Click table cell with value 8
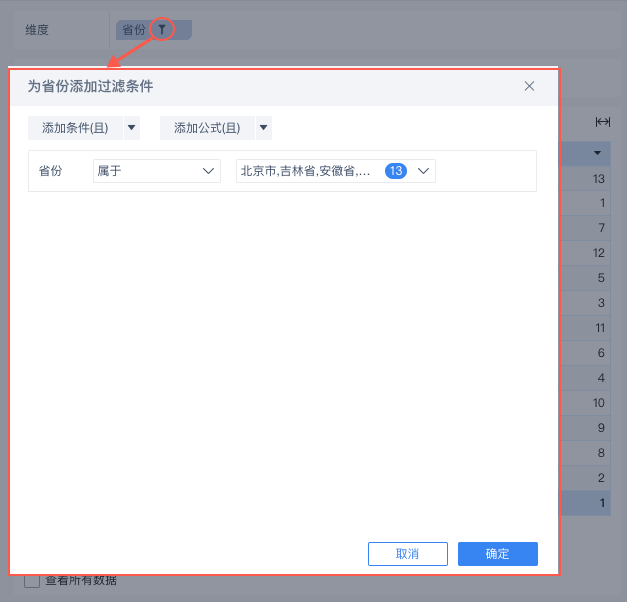Image resolution: width=627 pixels, height=602 pixels. pyautogui.click(x=585, y=453)
